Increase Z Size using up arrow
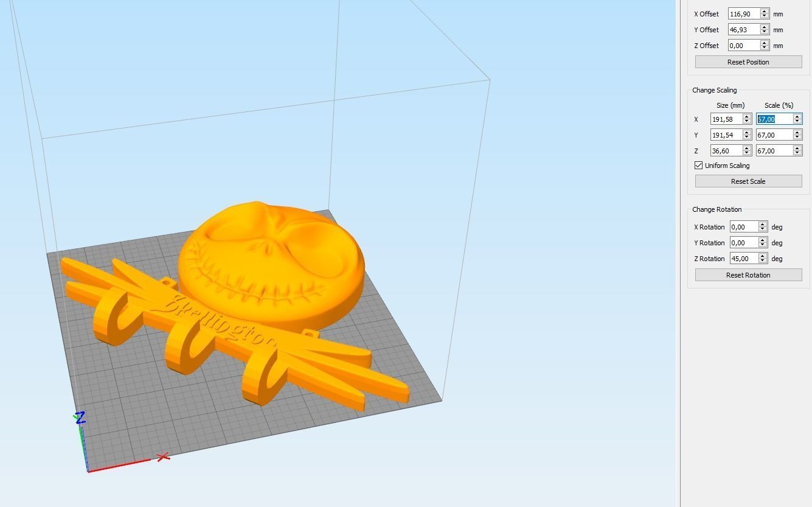Image resolution: width=812 pixels, height=507 pixels. 747,149
